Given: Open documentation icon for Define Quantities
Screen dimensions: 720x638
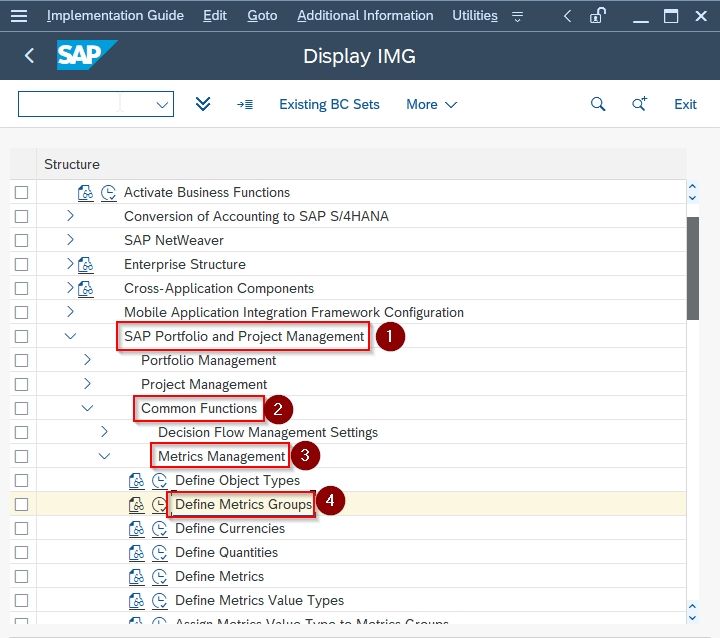Looking at the screenshot, I should (x=136, y=553).
